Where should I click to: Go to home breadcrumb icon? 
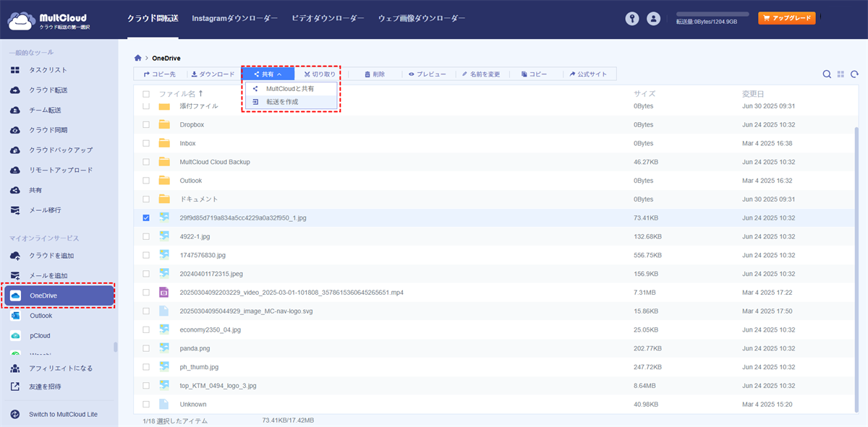pos(138,58)
